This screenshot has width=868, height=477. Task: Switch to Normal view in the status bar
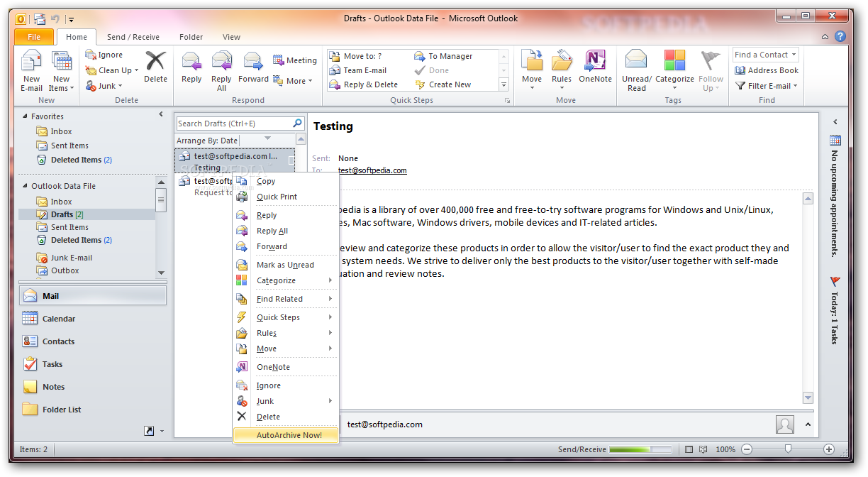(689, 449)
